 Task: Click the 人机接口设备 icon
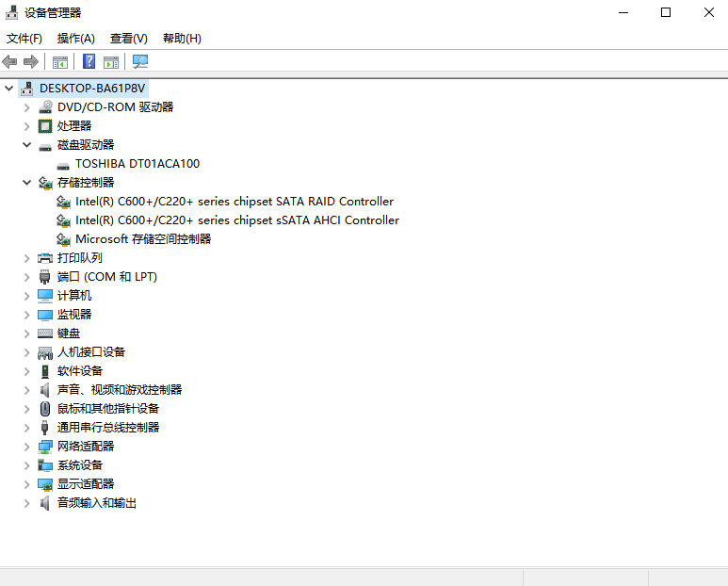click(45, 353)
